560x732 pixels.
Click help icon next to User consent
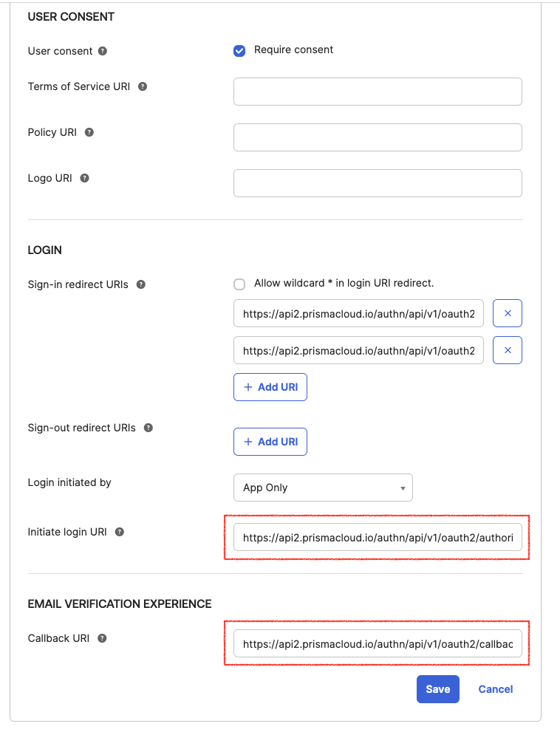(x=103, y=51)
